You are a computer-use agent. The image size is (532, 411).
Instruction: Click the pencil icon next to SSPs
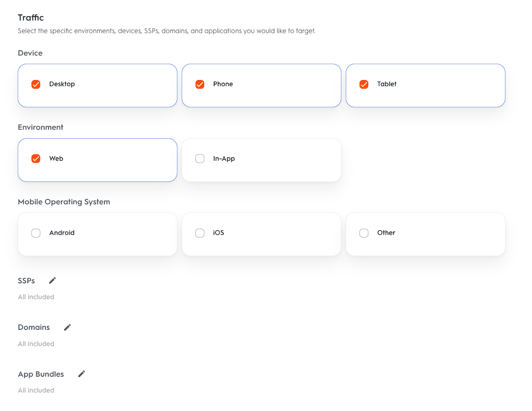click(x=52, y=281)
